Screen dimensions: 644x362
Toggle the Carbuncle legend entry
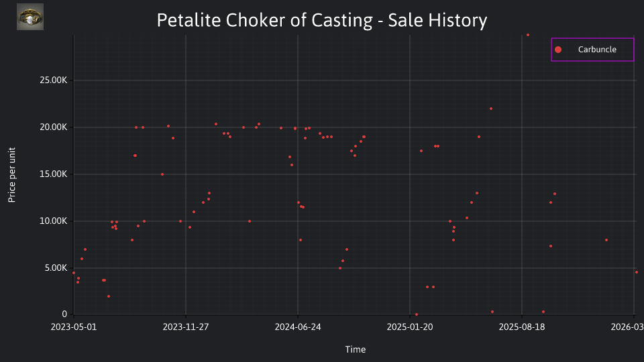click(x=592, y=50)
